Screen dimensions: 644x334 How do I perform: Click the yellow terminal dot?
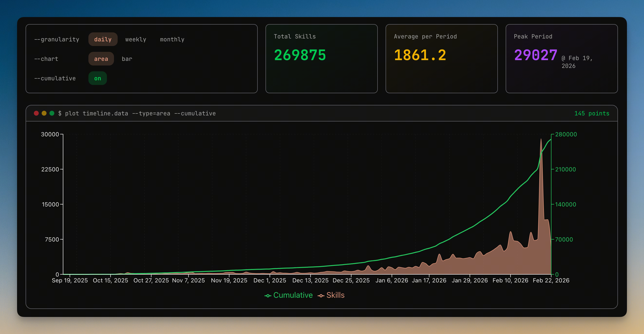[x=44, y=113]
